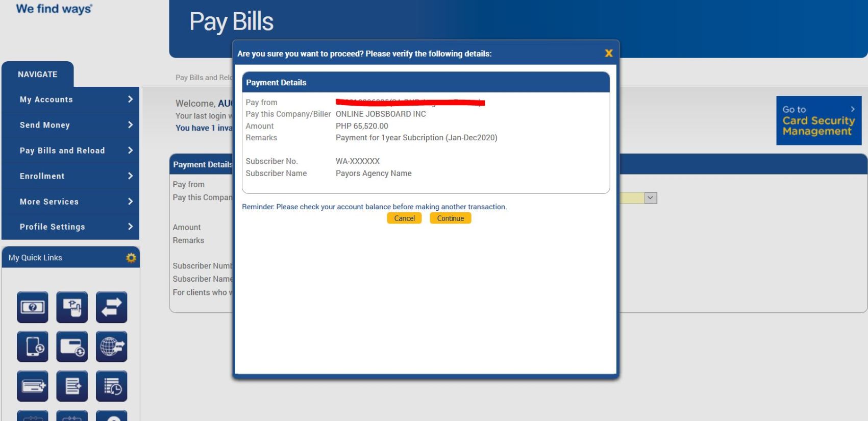Go to Card Security Management banner
Image resolution: width=868 pixels, height=421 pixels.
(x=819, y=120)
